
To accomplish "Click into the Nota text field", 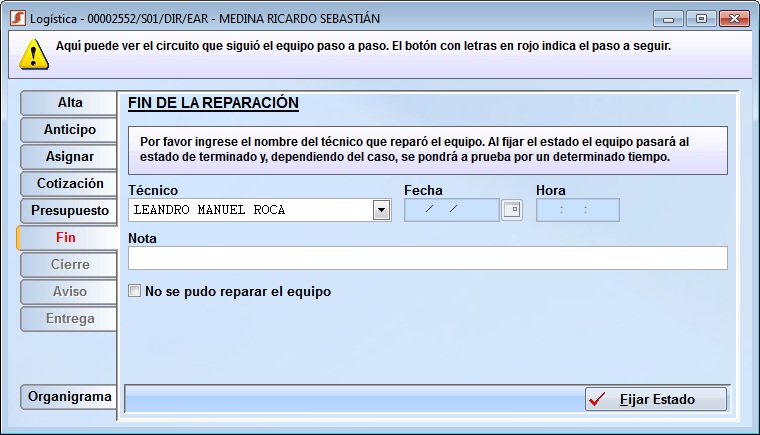I will (427, 258).
